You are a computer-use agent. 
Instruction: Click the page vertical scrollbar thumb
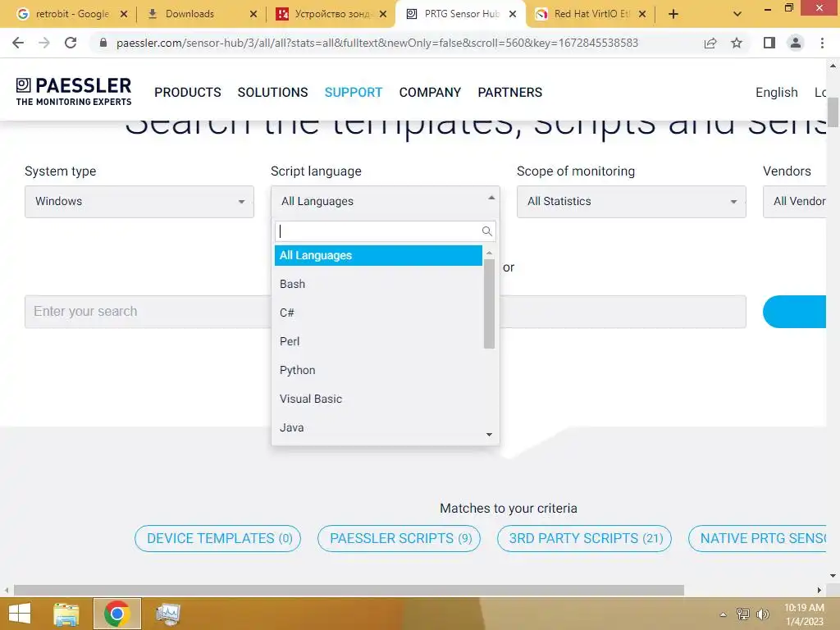[833, 112]
